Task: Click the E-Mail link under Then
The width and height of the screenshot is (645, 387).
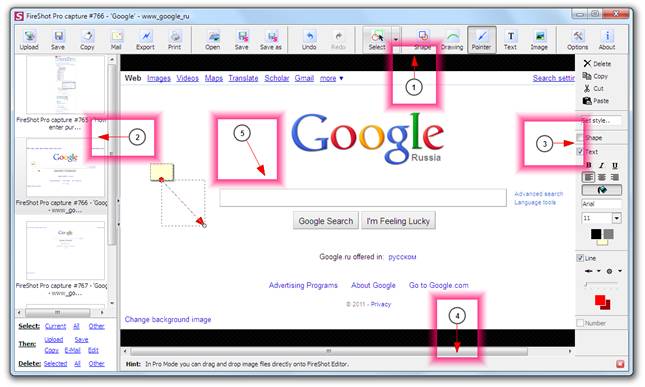Action: [x=72, y=350]
